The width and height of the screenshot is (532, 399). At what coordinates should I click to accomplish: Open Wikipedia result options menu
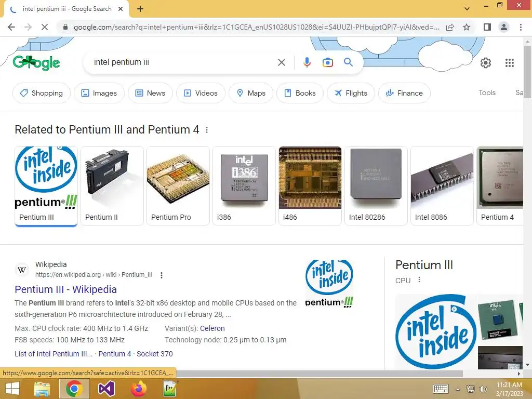tap(162, 275)
